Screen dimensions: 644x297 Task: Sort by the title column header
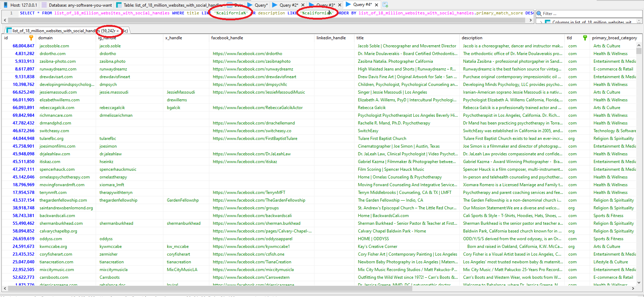tap(407, 38)
